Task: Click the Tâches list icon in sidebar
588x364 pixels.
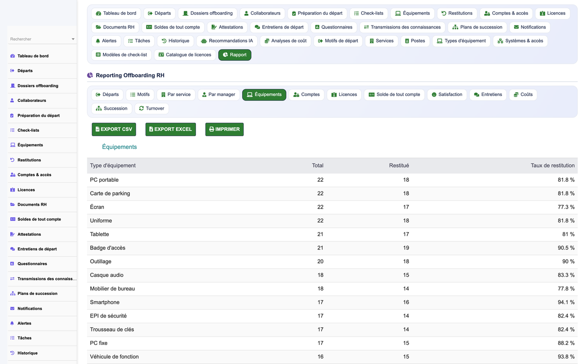Action: pyautogui.click(x=12, y=338)
